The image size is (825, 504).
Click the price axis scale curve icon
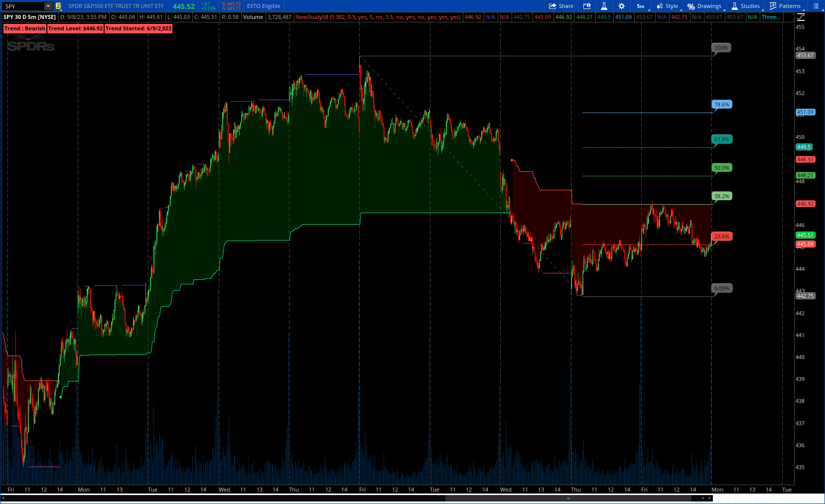[801, 17]
